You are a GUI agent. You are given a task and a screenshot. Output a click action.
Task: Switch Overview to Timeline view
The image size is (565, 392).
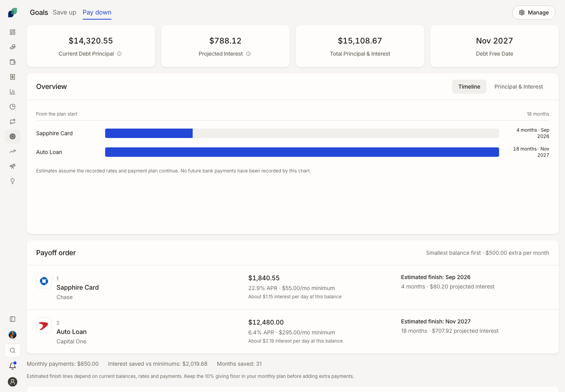pyautogui.click(x=469, y=87)
